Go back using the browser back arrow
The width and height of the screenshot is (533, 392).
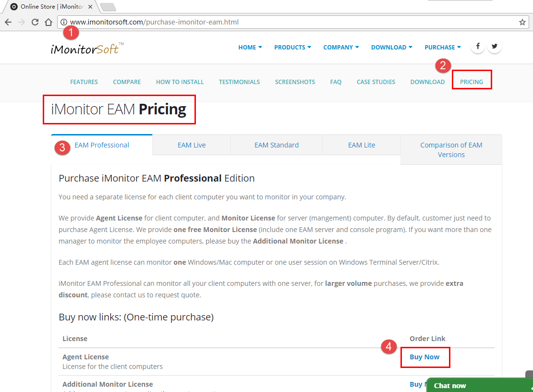[8, 22]
